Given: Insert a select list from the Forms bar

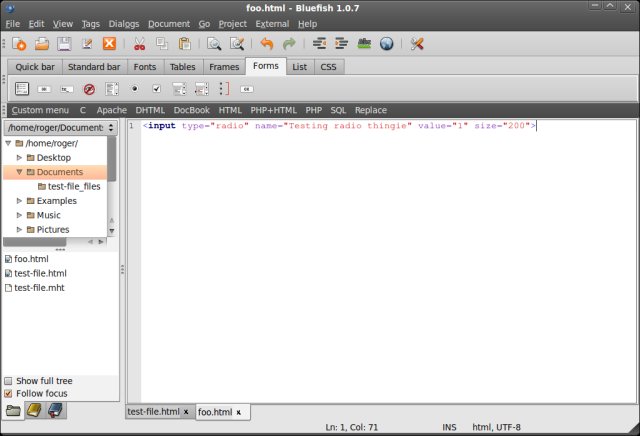Looking at the screenshot, I should pyautogui.click(x=179, y=89).
